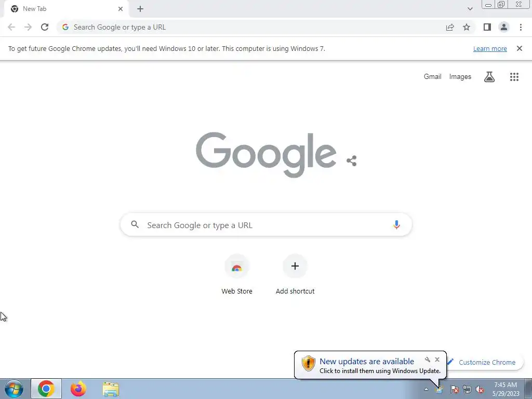Click the Action Center flag tray icon

pyautogui.click(x=454, y=390)
